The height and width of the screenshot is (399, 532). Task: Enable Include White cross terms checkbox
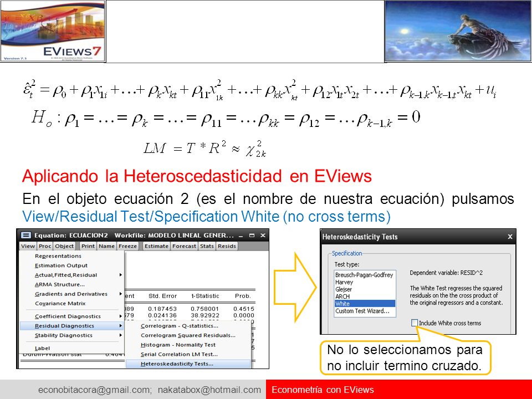point(415,323)
